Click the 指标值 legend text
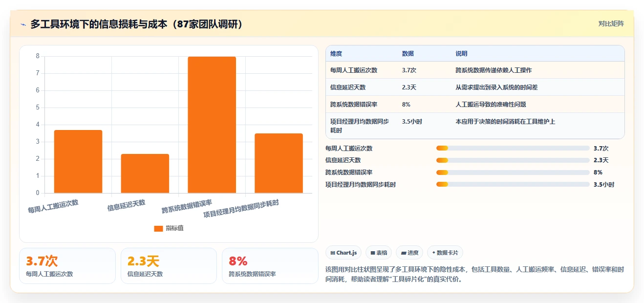The image size is (644, 303). 174,228
